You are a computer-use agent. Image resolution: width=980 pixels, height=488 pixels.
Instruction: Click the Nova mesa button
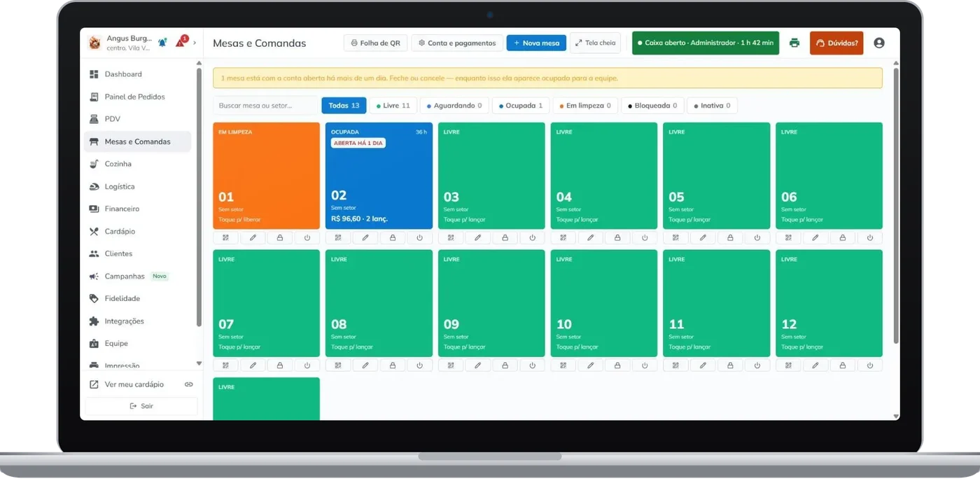pyautogui.click(x=536, y=43)
